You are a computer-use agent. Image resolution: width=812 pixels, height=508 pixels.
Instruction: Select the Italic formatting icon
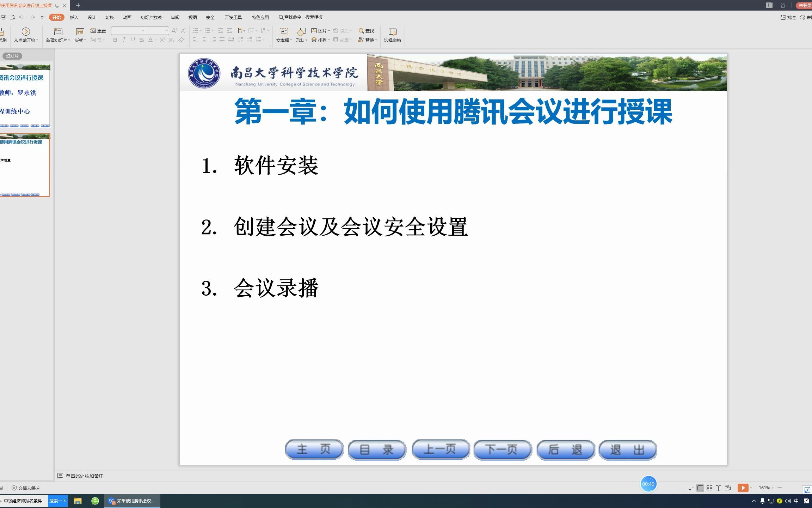[x=123, y=40]
